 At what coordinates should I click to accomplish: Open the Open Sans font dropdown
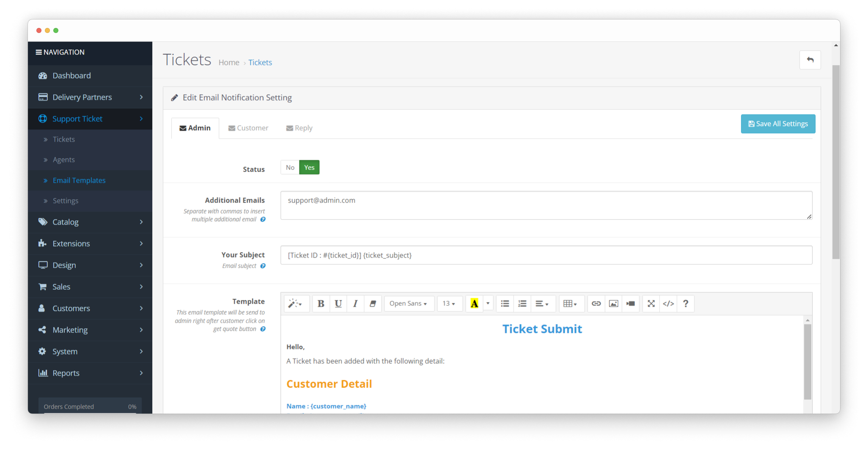coord(408,304)
